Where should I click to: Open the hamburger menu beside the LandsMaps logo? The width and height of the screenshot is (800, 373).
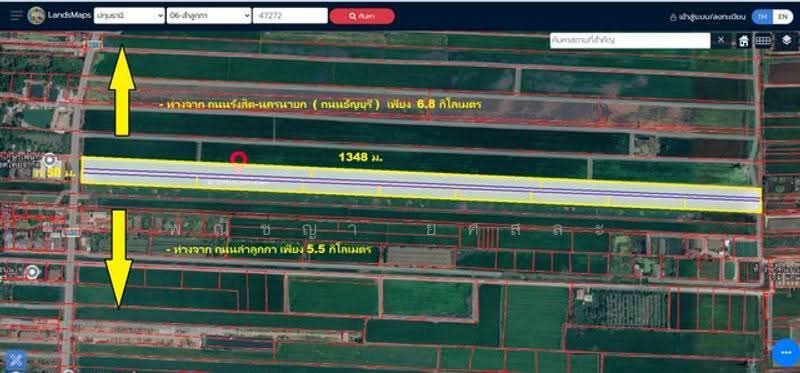(x=17, y=15)
